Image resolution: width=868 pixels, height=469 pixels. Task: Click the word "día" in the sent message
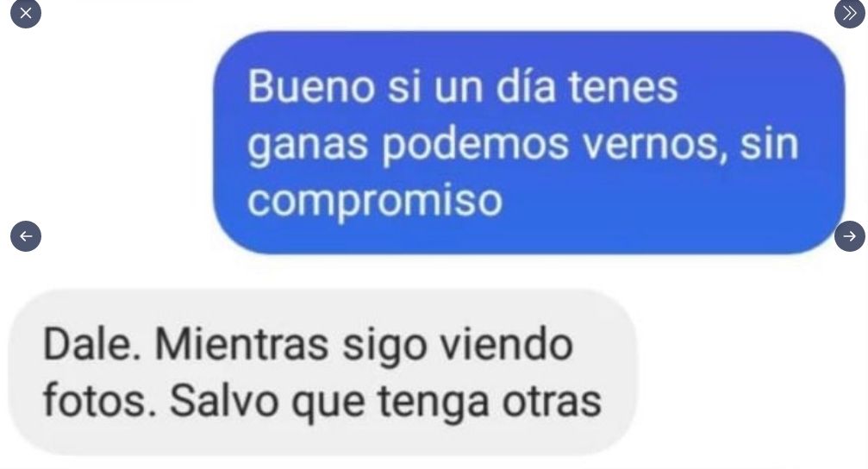(525, 87)
